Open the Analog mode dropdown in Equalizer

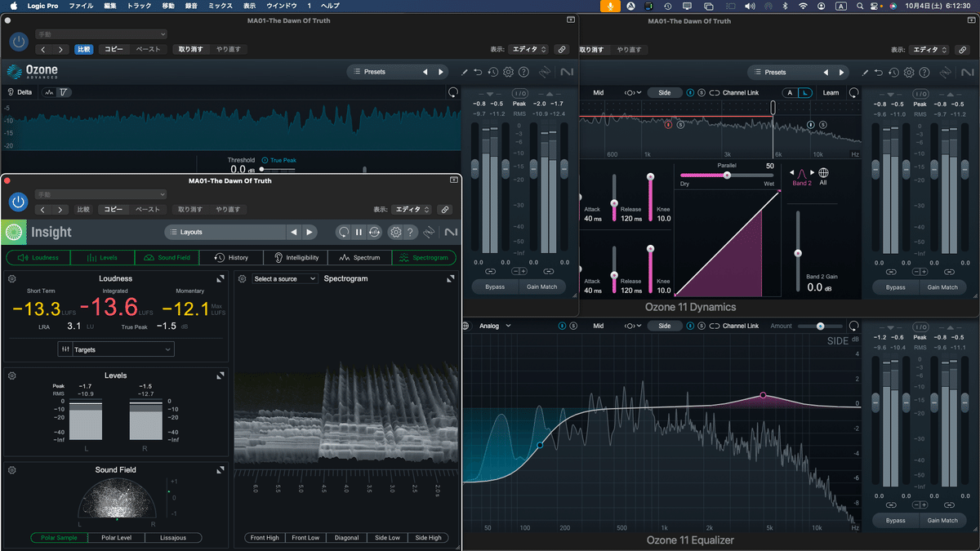click(x=494, y=326)
